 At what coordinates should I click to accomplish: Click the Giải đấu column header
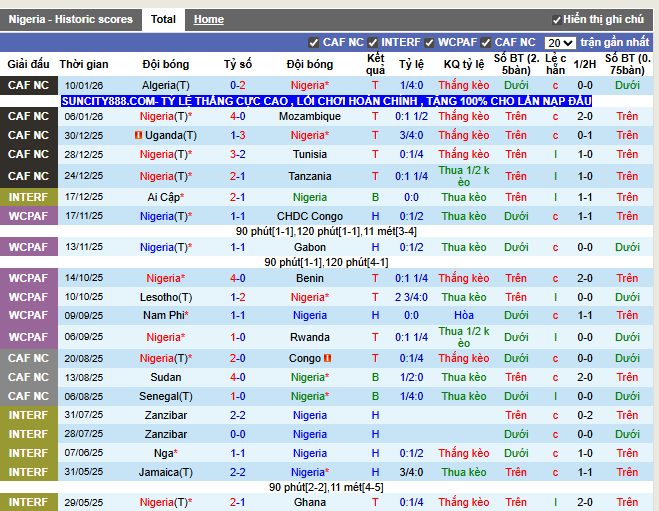pyautogui.click(x=29, y=64)
